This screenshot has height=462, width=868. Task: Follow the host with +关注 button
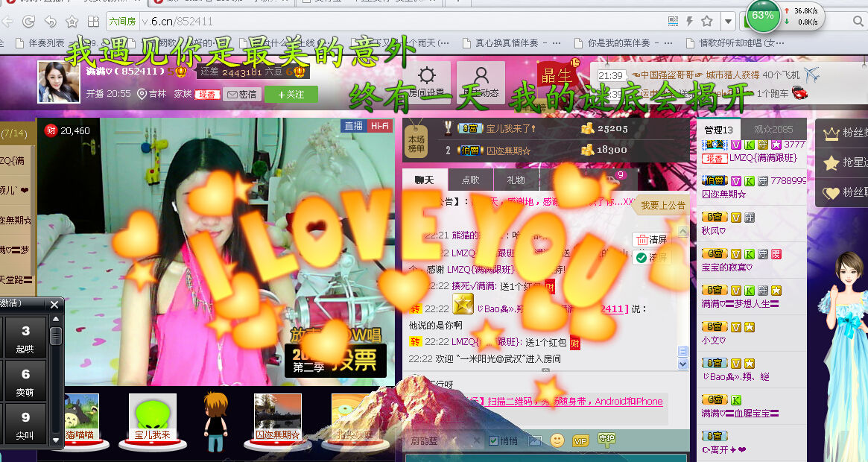291,94
